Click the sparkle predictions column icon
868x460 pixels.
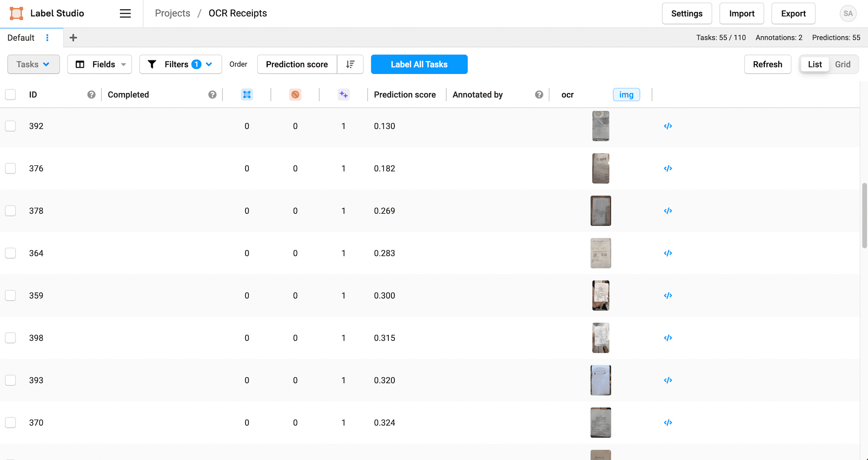click(343, 95)
